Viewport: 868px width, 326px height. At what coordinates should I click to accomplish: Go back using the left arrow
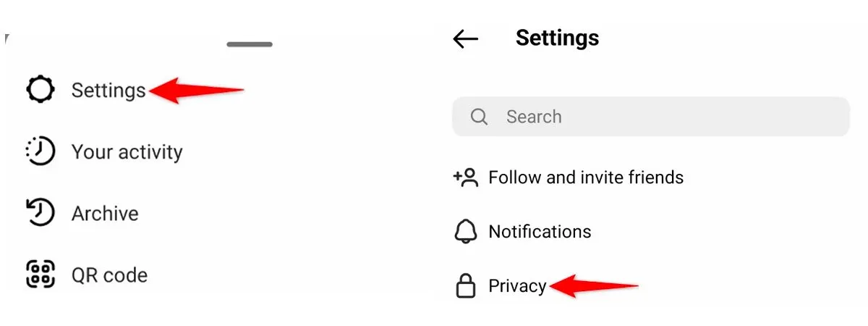(465, 39)
